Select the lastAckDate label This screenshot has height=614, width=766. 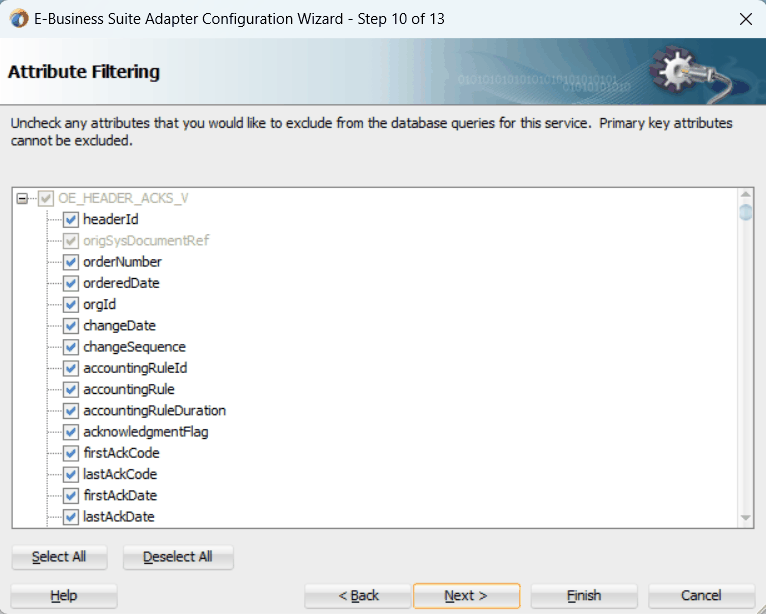[x=119, y=517]
